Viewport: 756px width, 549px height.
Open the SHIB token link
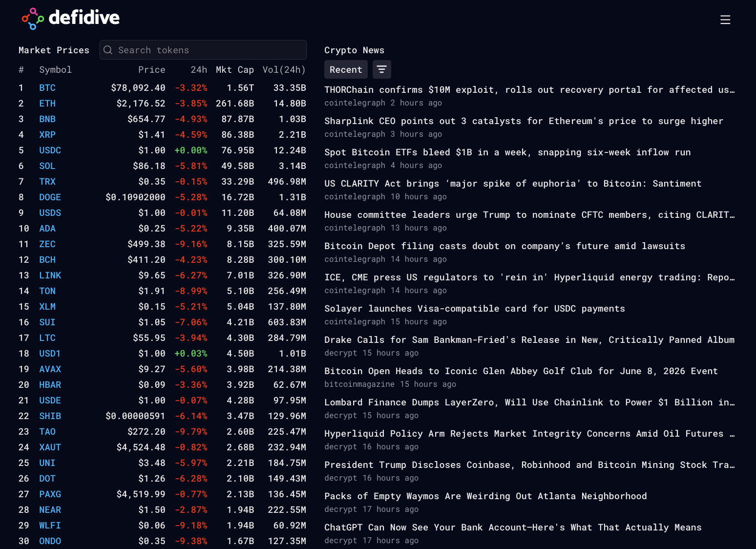(50, 416)
